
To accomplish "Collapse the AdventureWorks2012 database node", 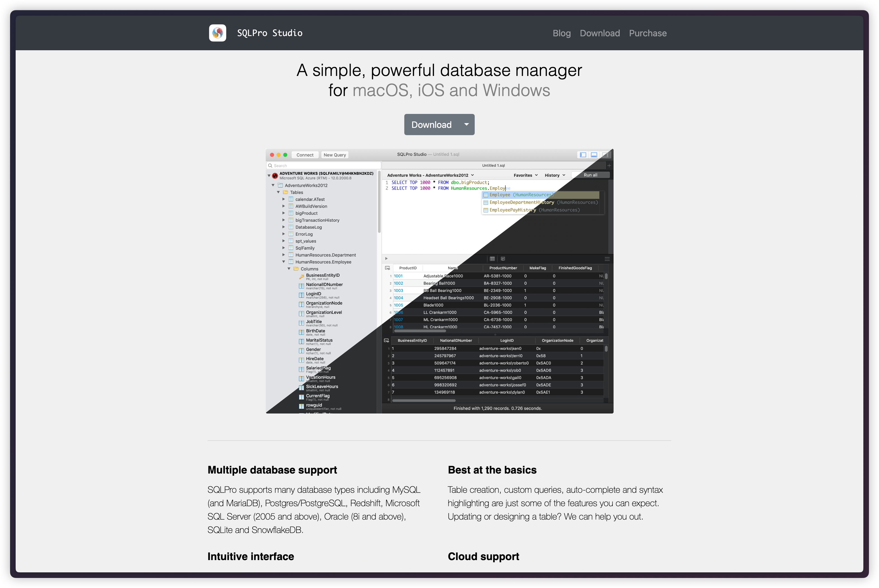I will (273, 185).
